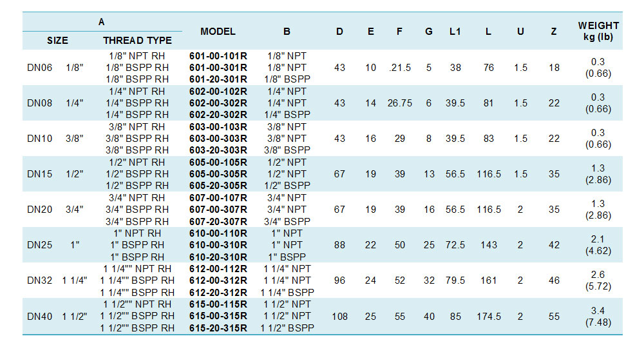
Task: Click the SIZE column header
Action: [57, 40]
